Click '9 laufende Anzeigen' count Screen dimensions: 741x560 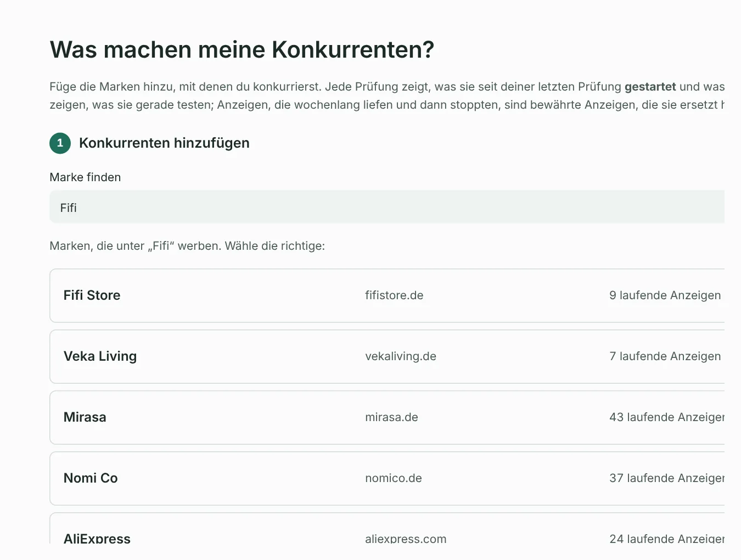point(665,295)
